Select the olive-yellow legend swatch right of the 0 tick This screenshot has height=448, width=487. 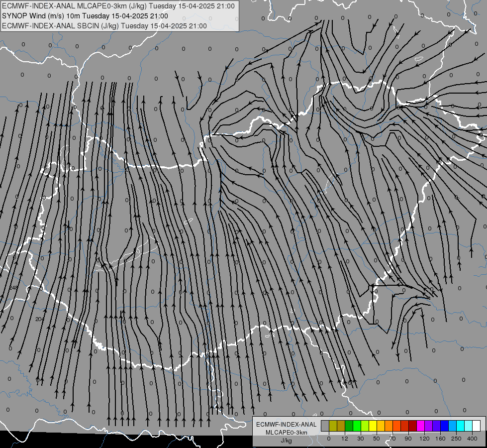pos(333,426)
